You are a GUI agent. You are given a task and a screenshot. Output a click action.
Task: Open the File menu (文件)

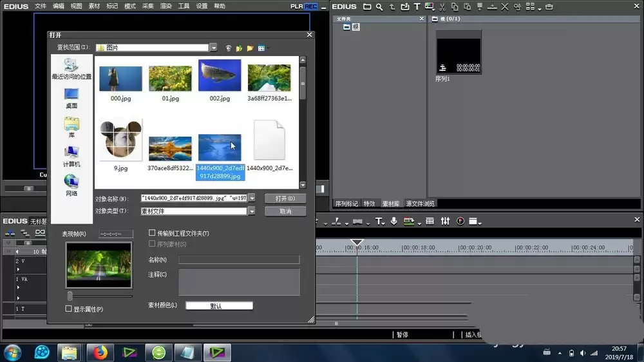40,6
